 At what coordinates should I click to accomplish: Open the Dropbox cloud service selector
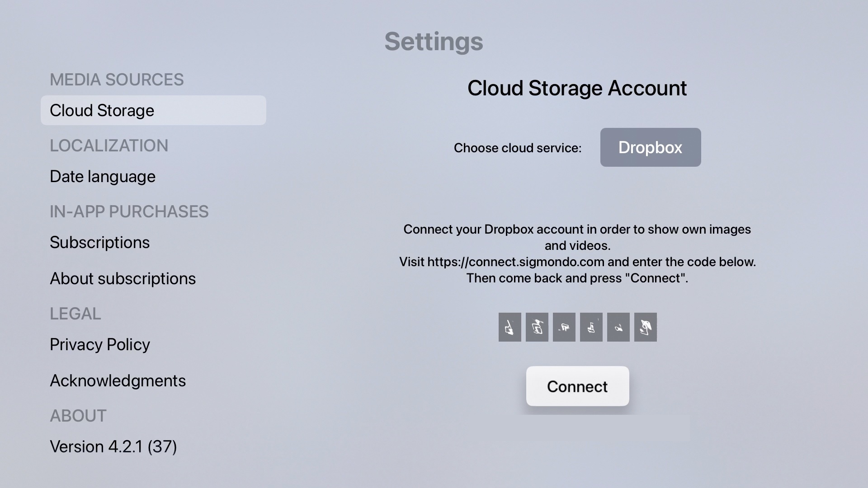(x=650, y=147)
